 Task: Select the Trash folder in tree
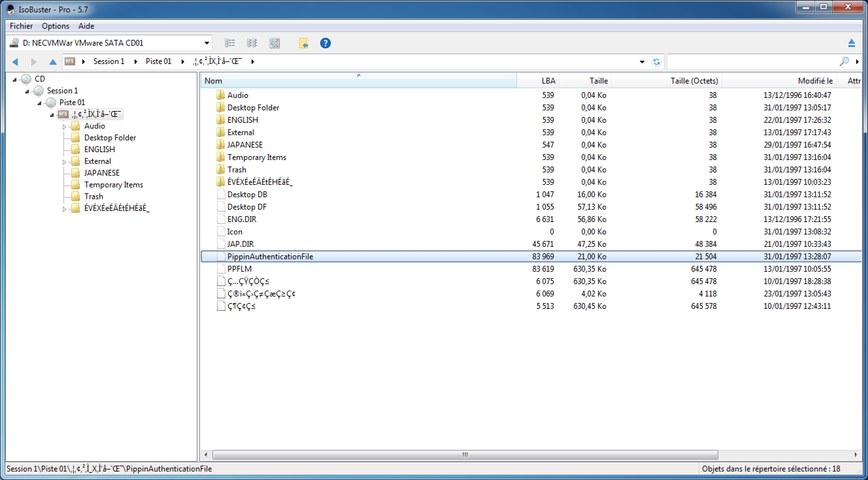(x=94, y=196)
